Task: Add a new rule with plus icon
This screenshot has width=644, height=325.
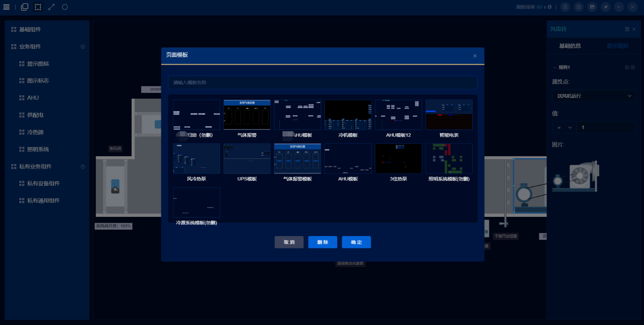Action: click(x=627, y=68)
